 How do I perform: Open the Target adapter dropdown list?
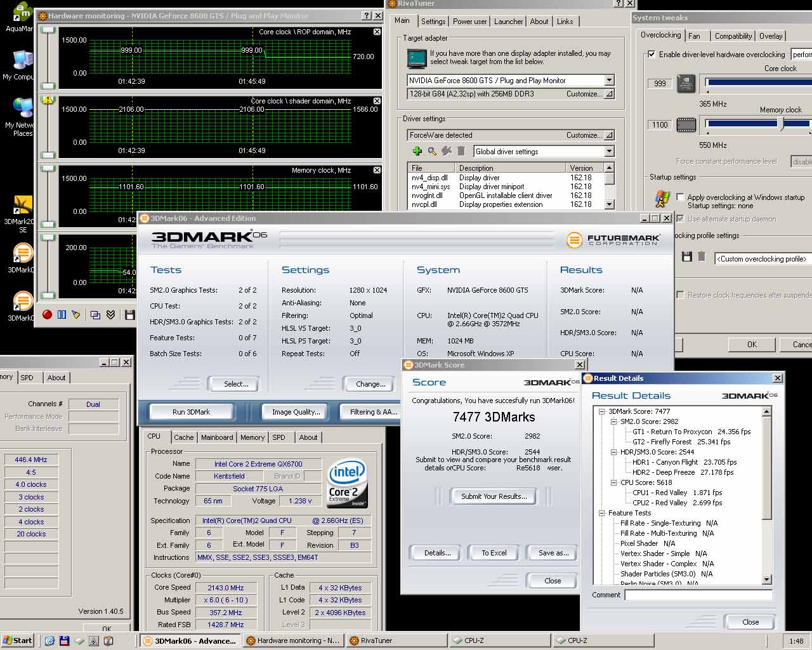(609, 81)
